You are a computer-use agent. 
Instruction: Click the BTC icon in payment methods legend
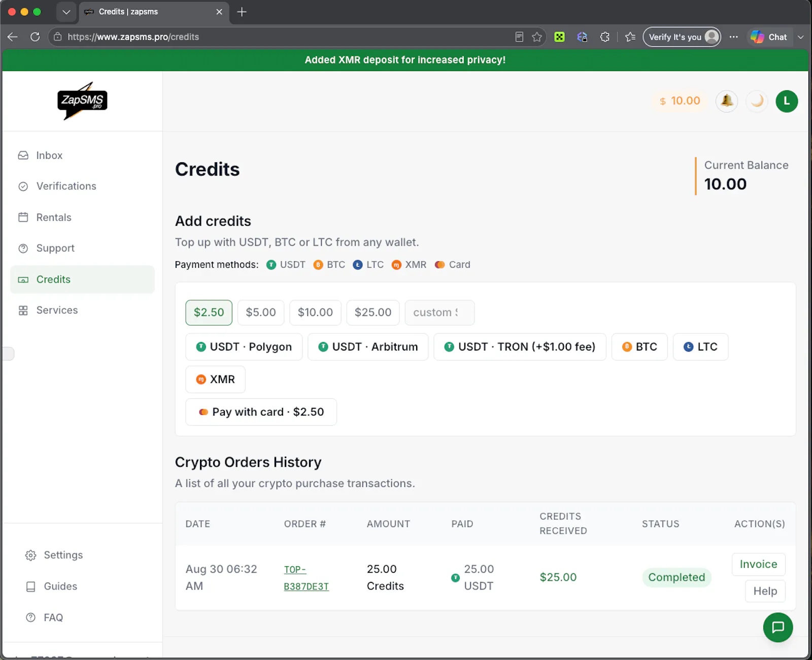tap(318, 265)
